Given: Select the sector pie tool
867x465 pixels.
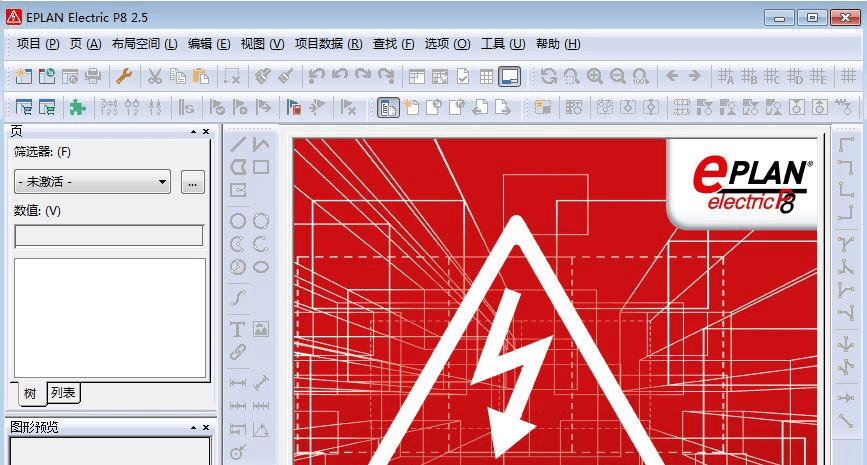Looking at the screenshot, I should [238, 267].
